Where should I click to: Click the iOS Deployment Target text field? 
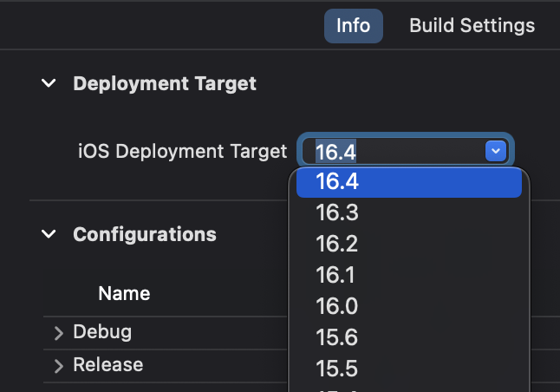[x=394, y=151]
